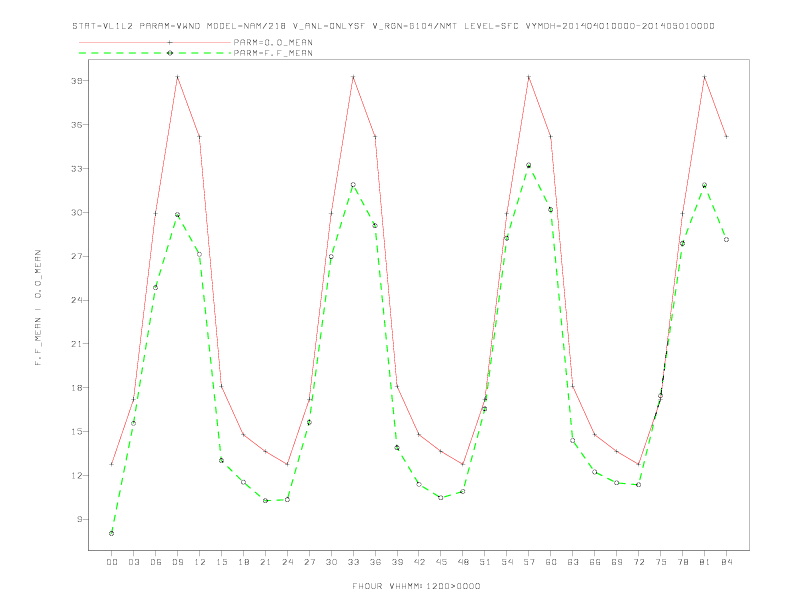The height and width of the screenshot is (612, 792).
Task: Click y-axis tick label 9
Action: (x=79, y=520)
